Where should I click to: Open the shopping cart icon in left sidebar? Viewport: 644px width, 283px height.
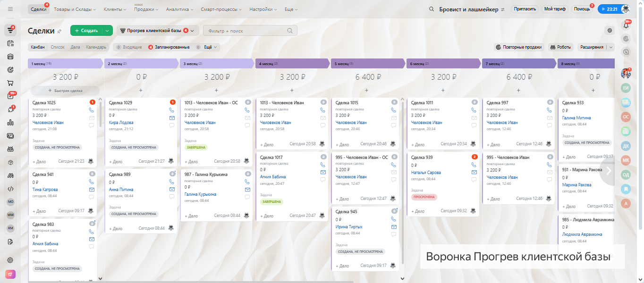pos(10,83)
